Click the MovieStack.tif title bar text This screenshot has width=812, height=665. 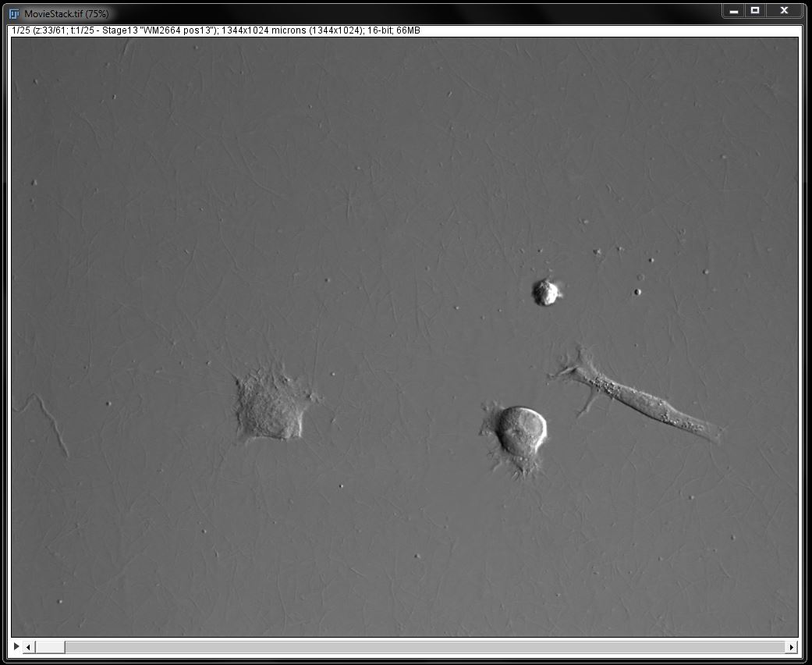coord(66,14)
